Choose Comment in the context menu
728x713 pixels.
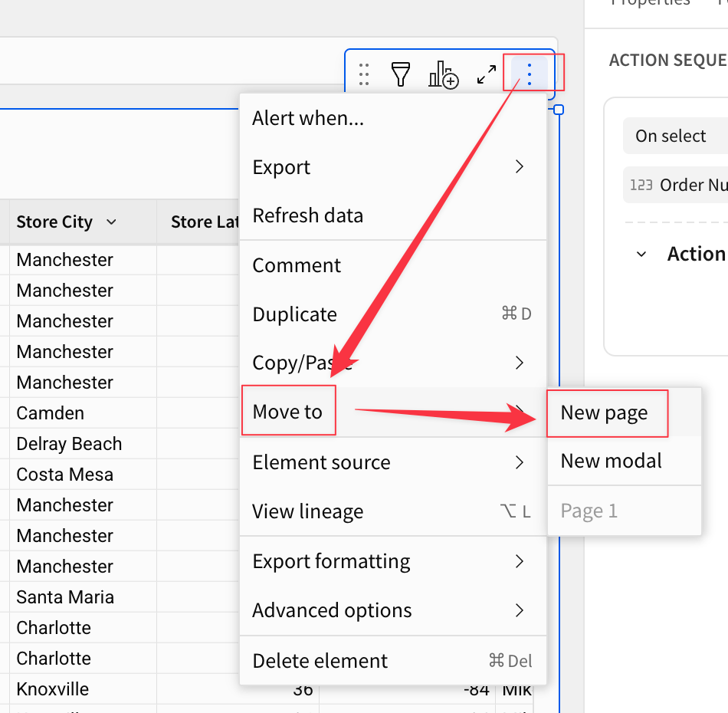coord(393,265)
